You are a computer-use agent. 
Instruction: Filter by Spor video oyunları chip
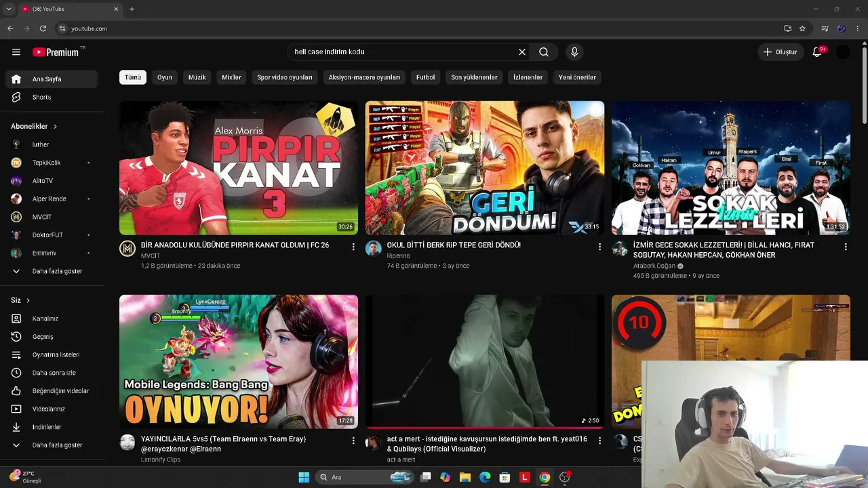pos(285,77)
